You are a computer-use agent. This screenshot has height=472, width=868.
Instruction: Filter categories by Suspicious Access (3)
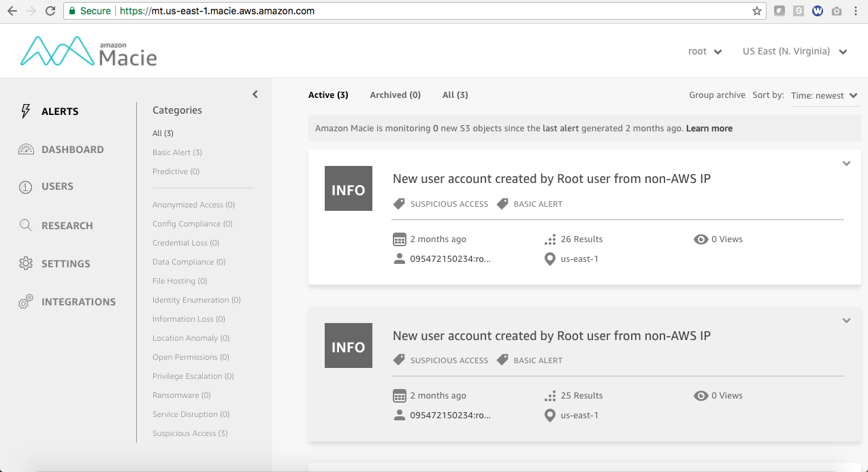point(190,433)
